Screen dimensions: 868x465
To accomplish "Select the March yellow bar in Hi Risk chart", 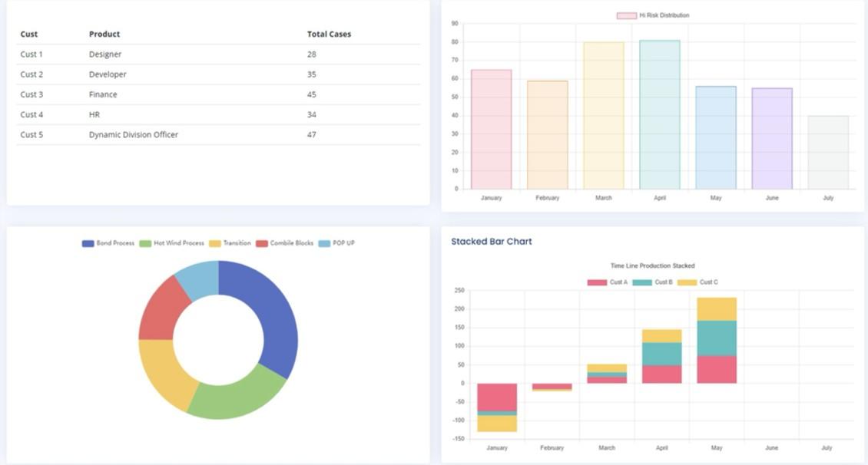I will tap(603, 115).
